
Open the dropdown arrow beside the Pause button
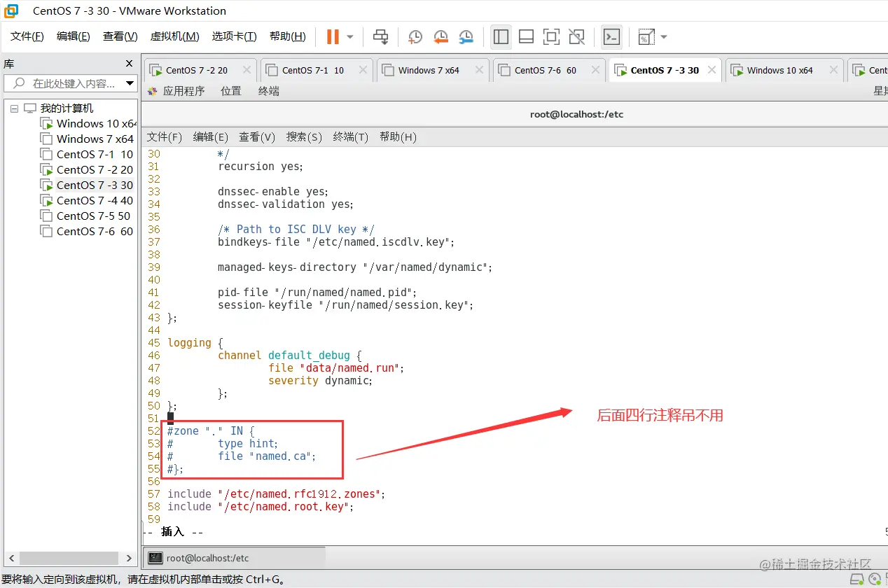click(350, 37)
